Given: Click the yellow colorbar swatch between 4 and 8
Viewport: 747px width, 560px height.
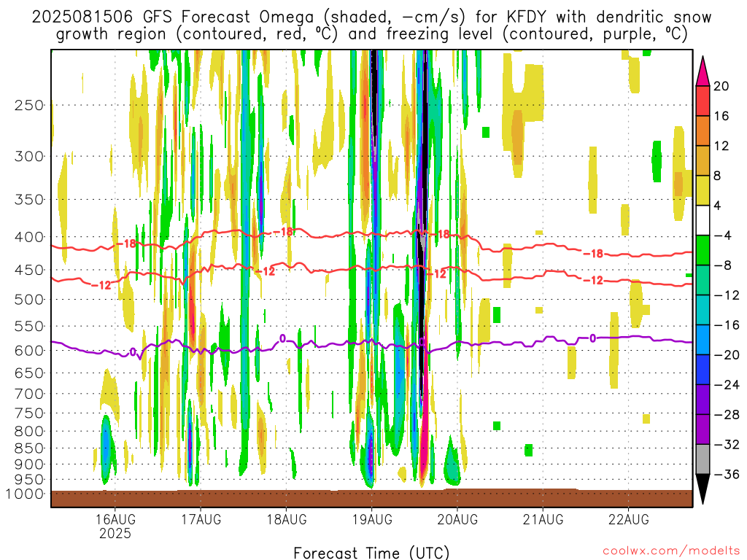Looking at the screenshot, I should pos(703,190).
